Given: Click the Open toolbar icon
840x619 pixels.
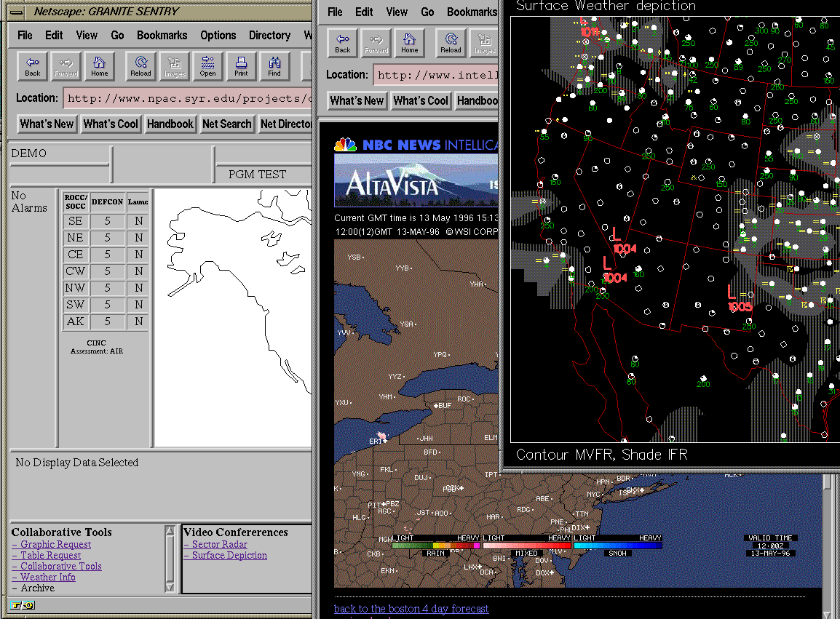Looking at the screenshot, I should pos(208,65).
